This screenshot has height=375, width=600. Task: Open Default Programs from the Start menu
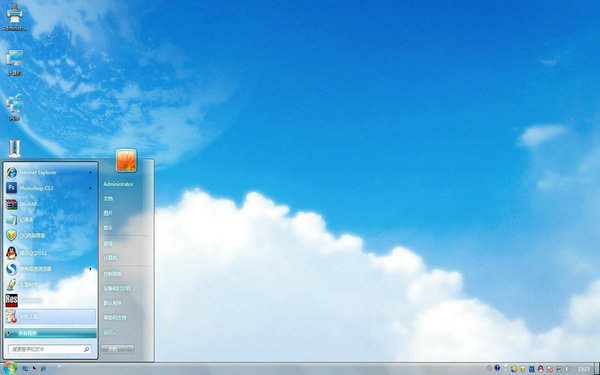[x=112, y=303]
